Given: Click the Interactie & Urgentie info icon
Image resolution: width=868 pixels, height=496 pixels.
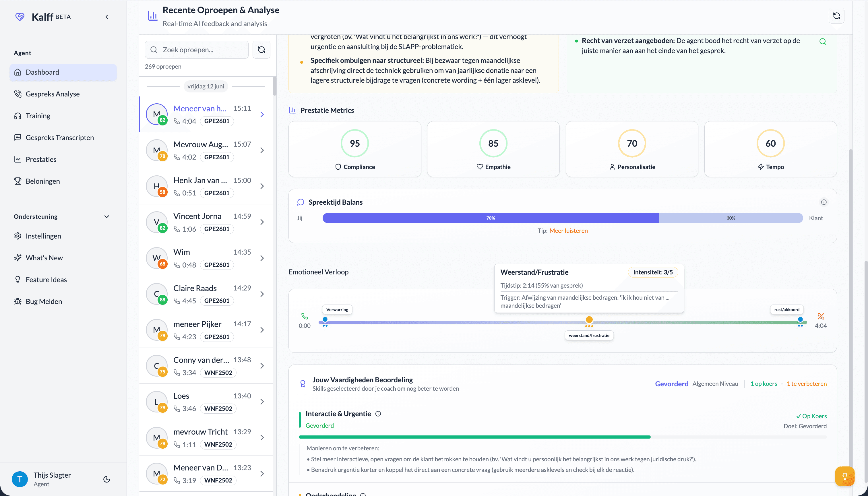Looking at the screenshot, I should (x=378, y=414).
